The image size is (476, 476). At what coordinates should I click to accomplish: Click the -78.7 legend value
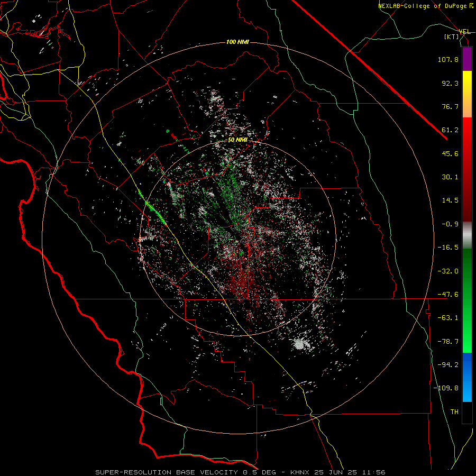click(x=448, y=342)
